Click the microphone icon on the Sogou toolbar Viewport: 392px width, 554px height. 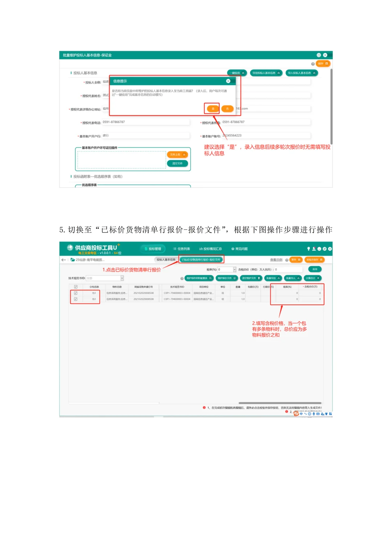tap(314, 414)
